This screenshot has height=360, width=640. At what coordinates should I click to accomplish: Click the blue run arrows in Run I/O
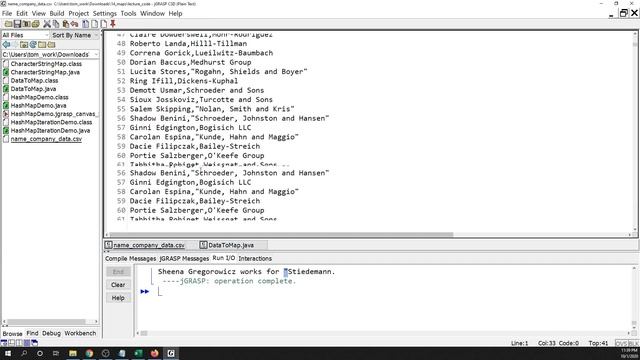coord(144,291)
